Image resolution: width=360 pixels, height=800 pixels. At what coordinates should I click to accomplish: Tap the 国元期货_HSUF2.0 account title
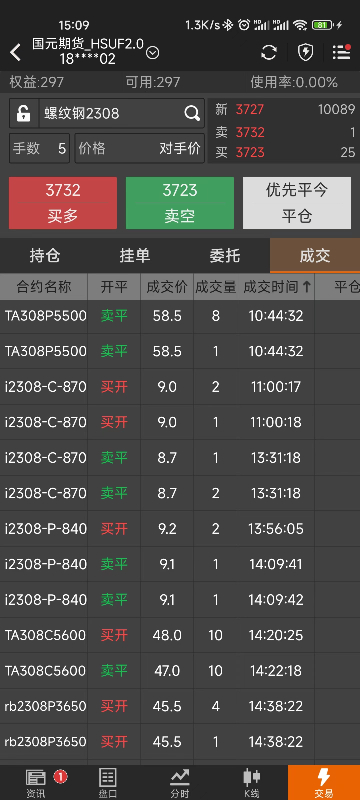pyautogui.click(x=88, y=44)
